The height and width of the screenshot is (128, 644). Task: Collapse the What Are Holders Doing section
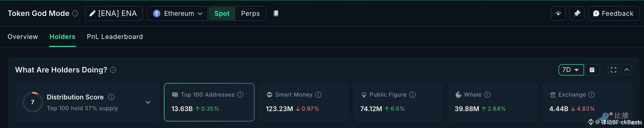click(626, 70)
